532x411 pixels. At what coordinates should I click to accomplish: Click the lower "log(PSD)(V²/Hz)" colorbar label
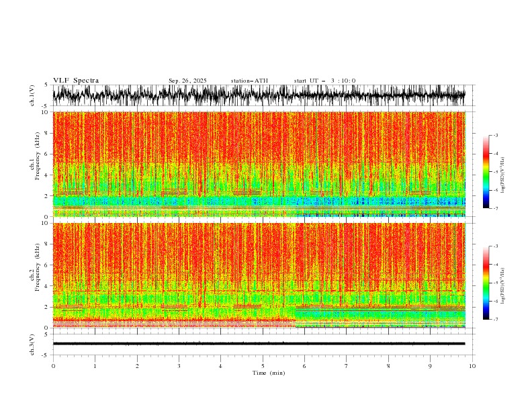(x=503, y=286)
